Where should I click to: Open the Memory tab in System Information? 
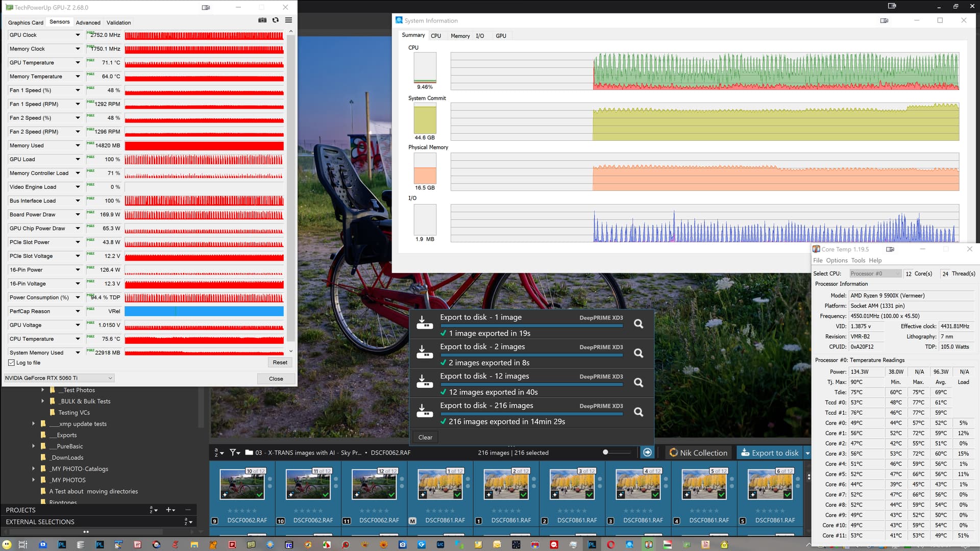[x=460, y=36]
